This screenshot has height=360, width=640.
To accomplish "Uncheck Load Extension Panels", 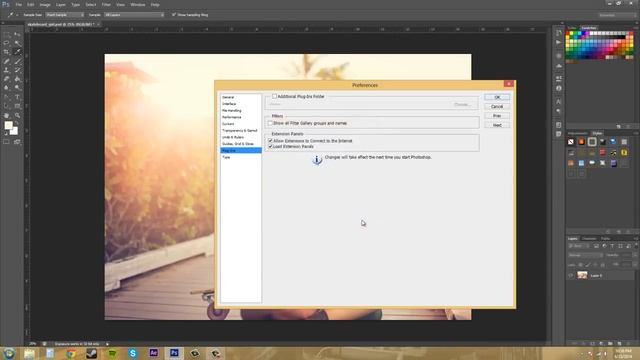I will (x=270, y=146).
